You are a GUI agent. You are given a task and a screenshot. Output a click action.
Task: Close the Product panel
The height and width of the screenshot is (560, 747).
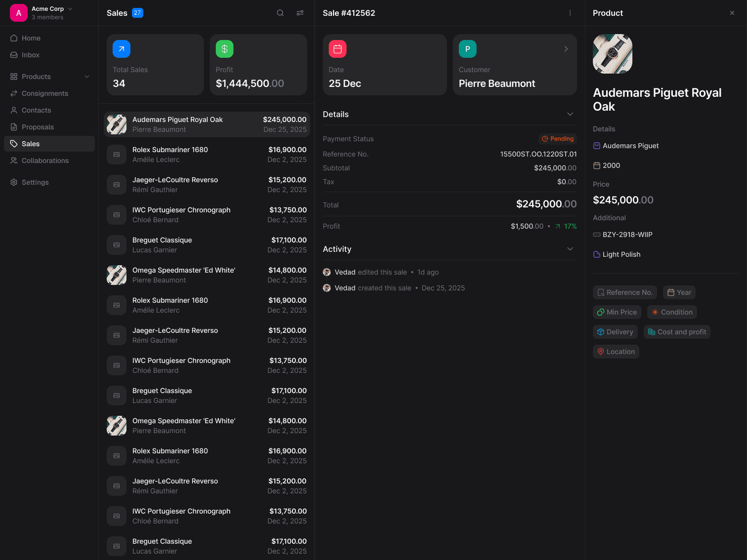(x=732, y=13)
